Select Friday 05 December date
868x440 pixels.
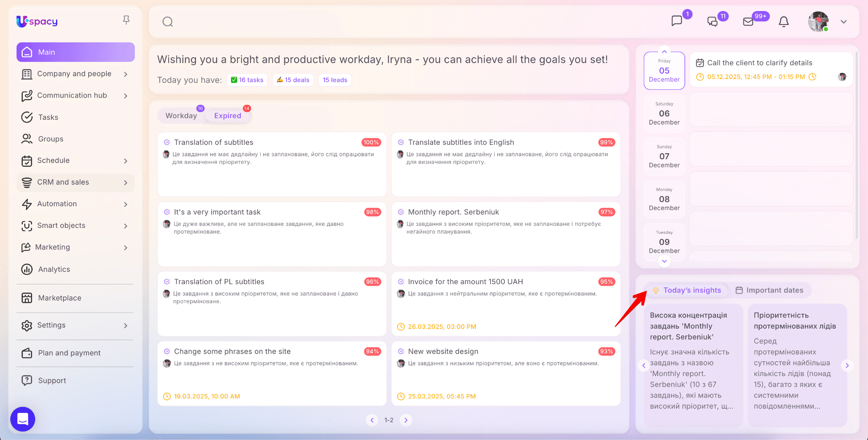click(x=664, y=71)
